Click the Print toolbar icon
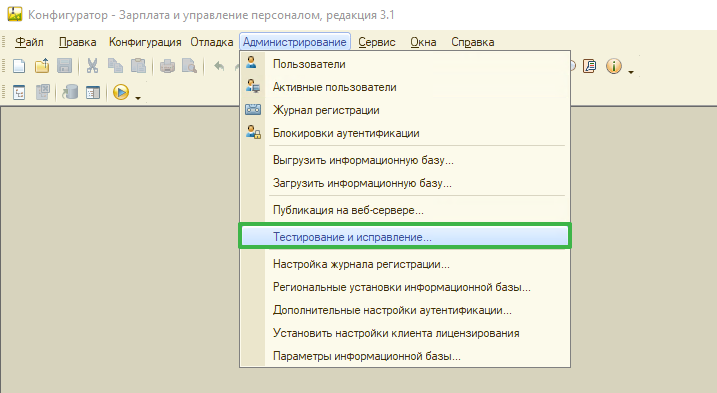This screenshot has width=717, height=393. tap(167, 66)
